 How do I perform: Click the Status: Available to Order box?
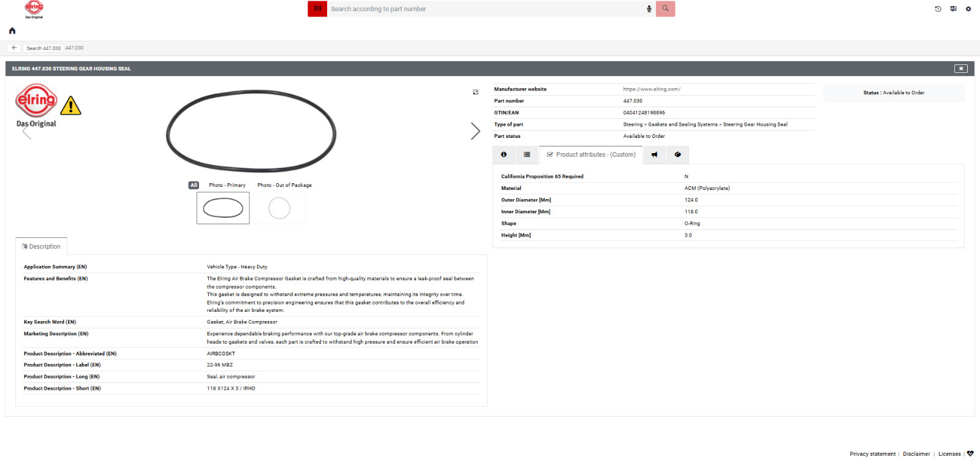click(894, 93)
